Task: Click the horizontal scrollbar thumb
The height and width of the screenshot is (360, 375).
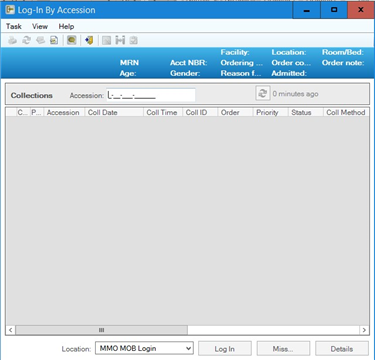Action: tap(101, 330)
